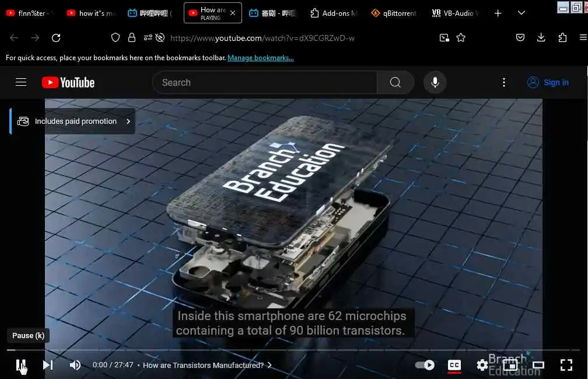This screenshot has height=379, width=588.
Task: Switch to the 番剧 bilibili tab
Action: tap(274, 13)
